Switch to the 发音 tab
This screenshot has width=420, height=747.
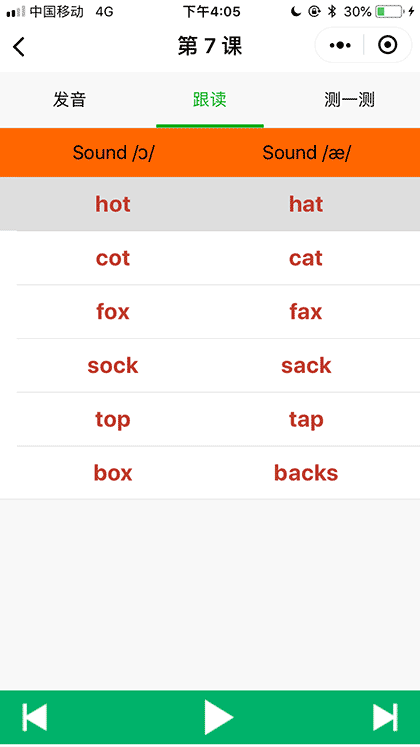click(70, 100)
